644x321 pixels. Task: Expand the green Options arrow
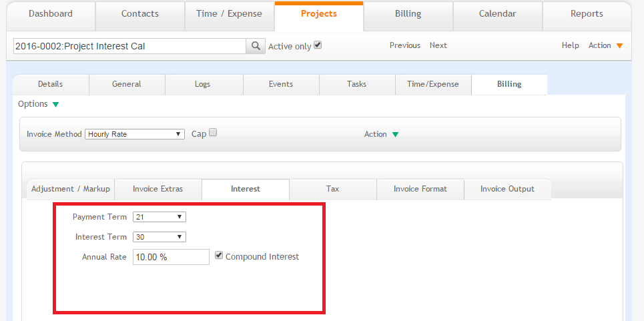pyautogui.click(x=55, y=104)
